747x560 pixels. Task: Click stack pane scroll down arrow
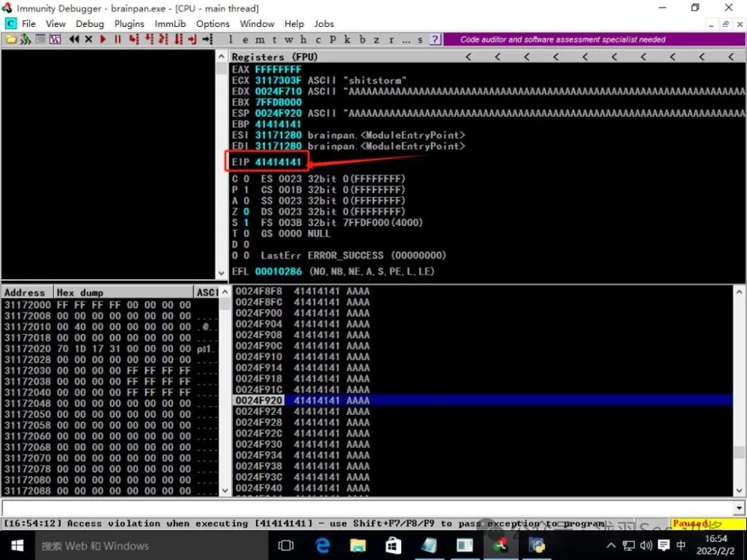[x=739, y=490]
